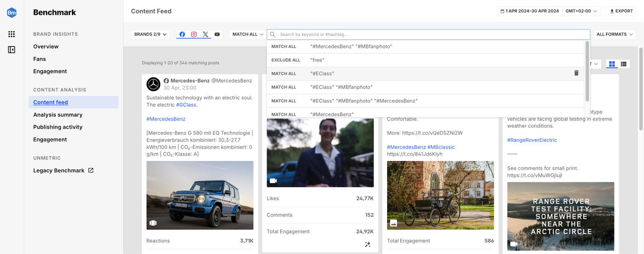
Task: Click the carousel icon on G-Class image
Action: pos(153,223)
